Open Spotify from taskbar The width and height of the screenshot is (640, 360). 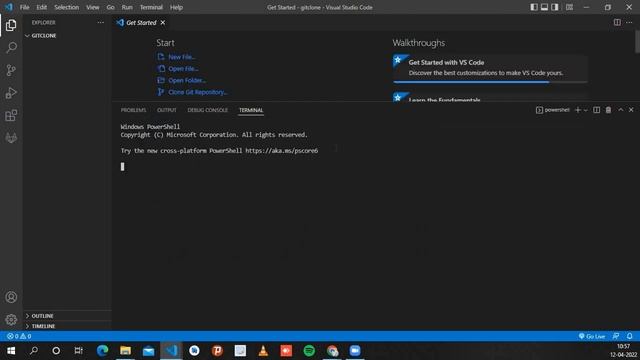309,351
